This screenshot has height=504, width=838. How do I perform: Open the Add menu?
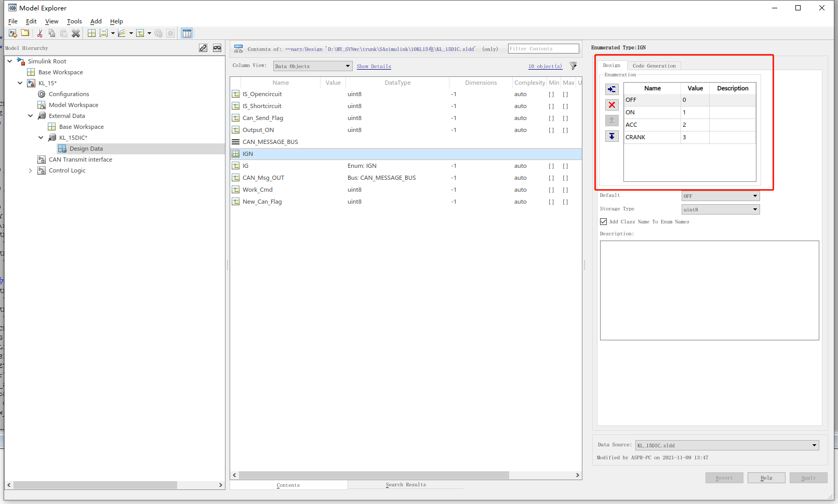(x=96, y=21)
